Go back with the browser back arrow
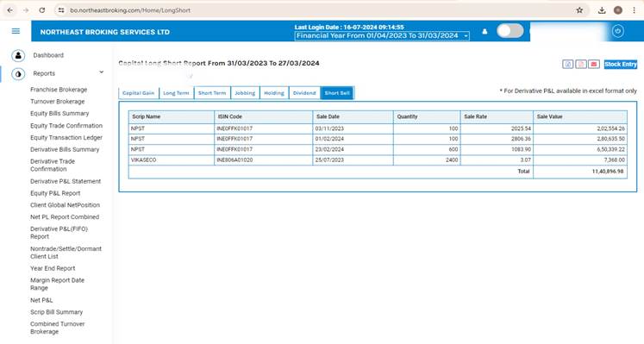The width and height of the screenshot is (644, 344). click(x=9, y=10)
